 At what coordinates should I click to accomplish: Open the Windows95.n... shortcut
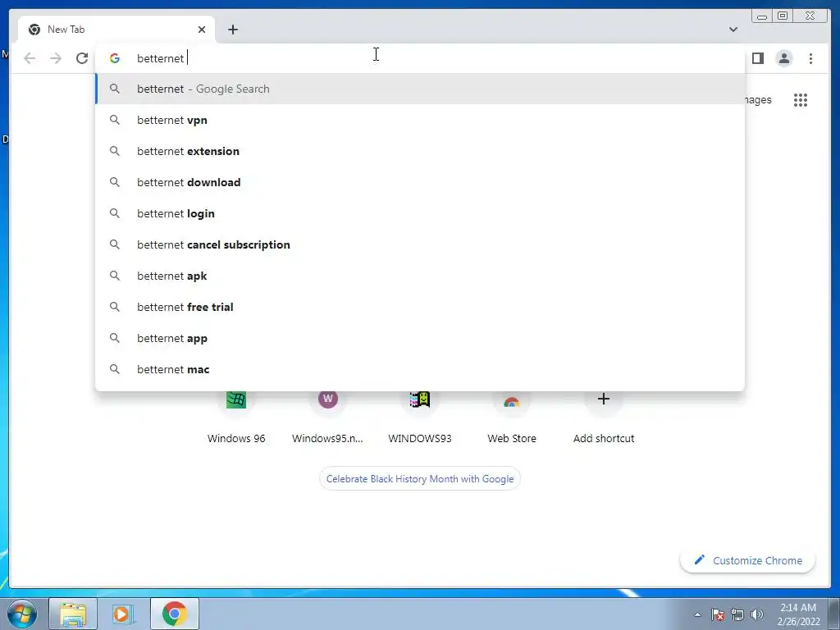pyautogui.click(x=328, y=418)
